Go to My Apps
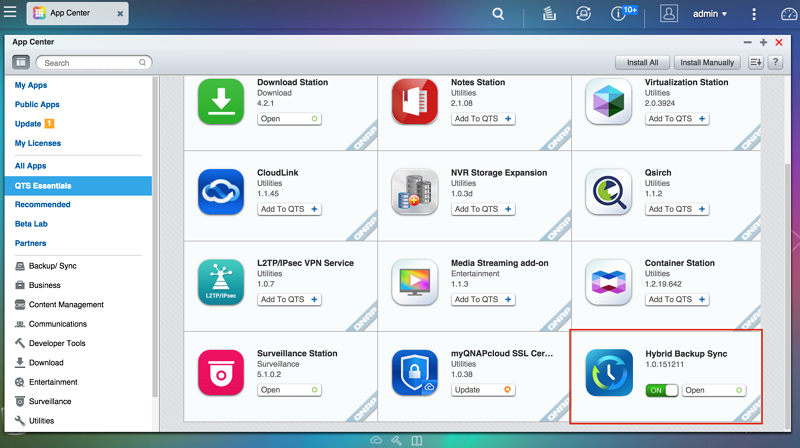 coord(31,85)
